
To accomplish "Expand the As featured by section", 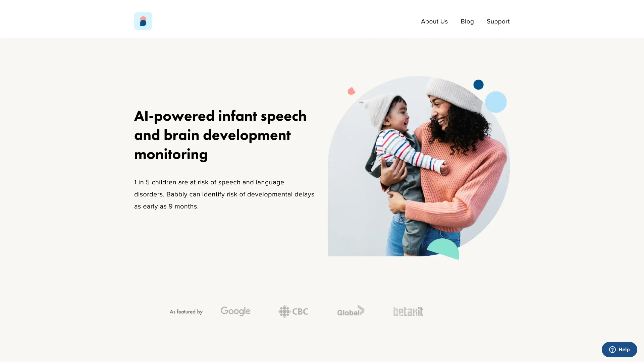I will pos(186,312).
